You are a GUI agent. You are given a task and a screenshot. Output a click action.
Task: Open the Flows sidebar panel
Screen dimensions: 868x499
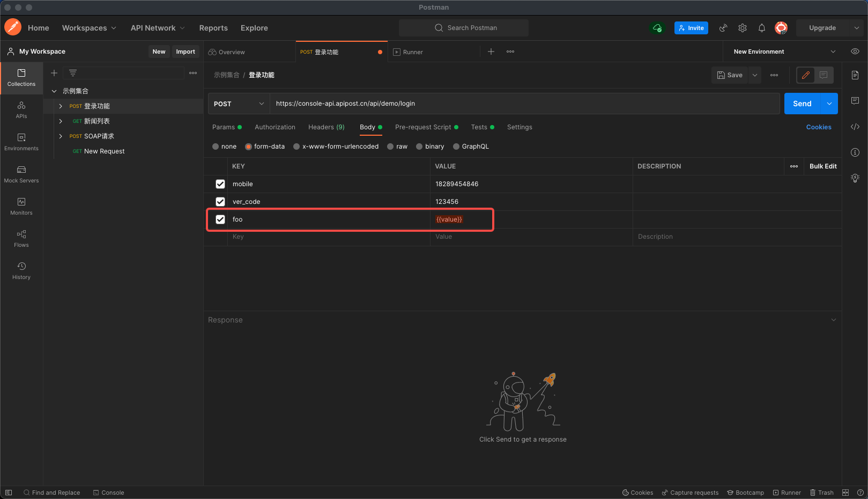coord(21,239)
